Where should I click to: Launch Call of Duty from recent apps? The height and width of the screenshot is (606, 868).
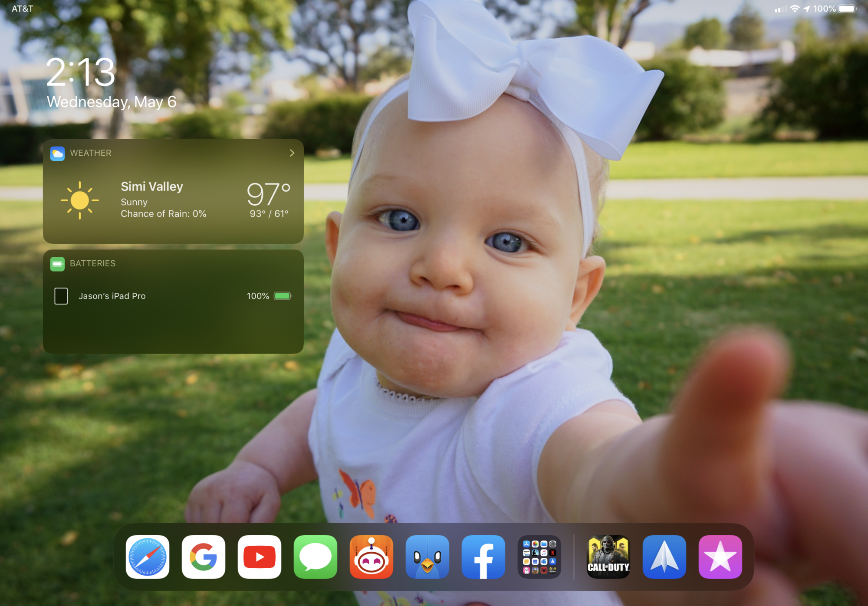click(x=608, y=557)
